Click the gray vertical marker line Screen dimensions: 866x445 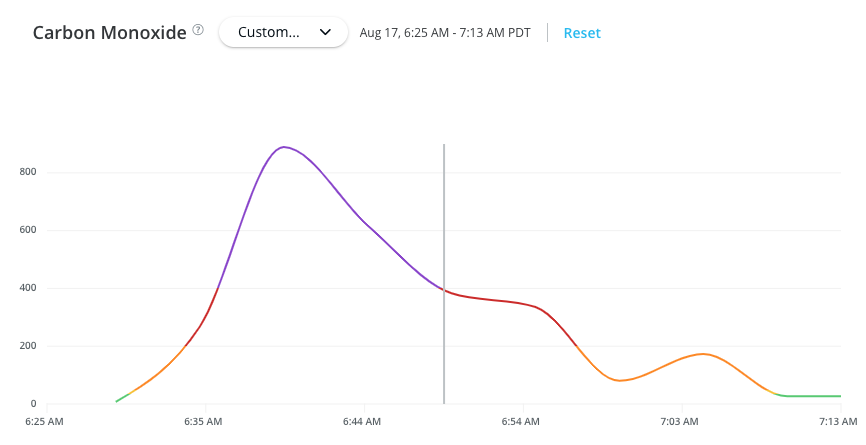444,220
